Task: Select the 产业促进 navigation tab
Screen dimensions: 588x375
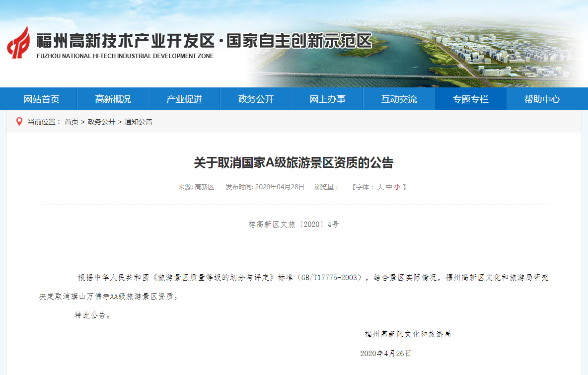Action: 185,99
